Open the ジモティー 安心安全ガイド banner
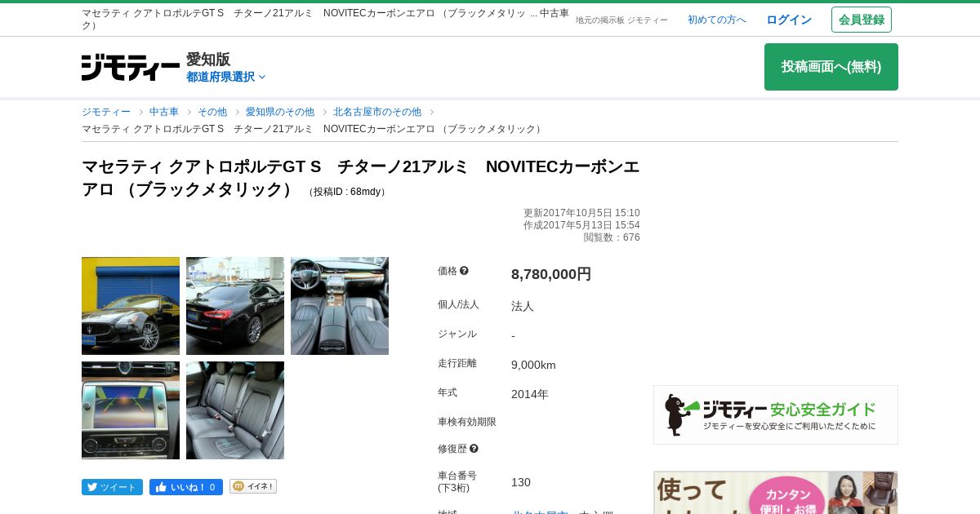 tap(776, 415)
